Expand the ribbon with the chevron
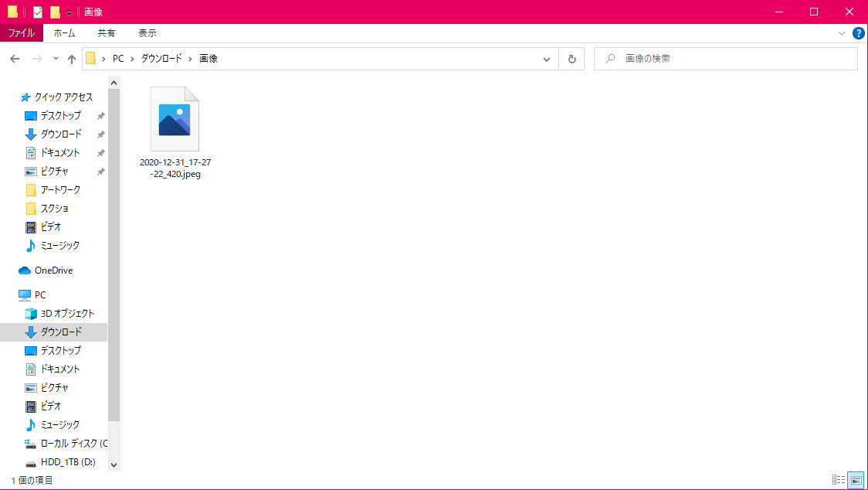 pyautogui.click(x=842, y=33)
